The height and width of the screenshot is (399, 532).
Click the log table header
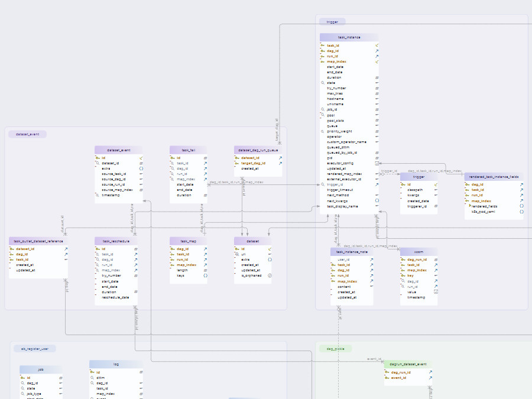pos(116,364)
